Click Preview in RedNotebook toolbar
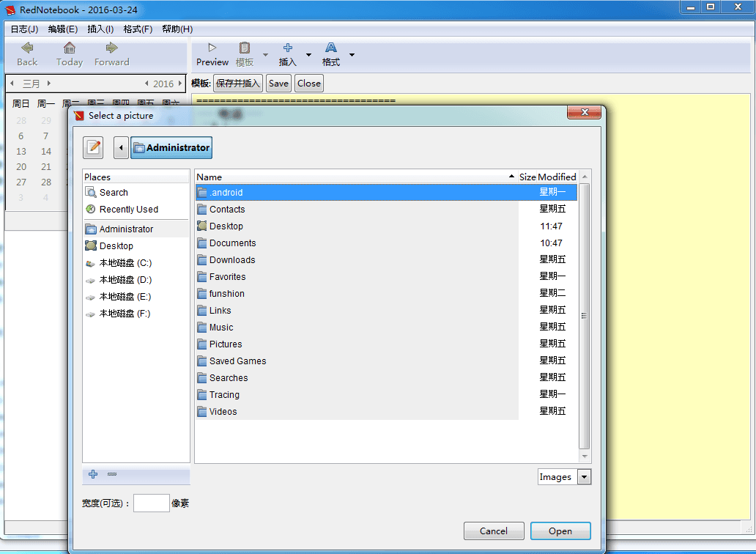Viewport: 756px width, 554px height. 212,54
